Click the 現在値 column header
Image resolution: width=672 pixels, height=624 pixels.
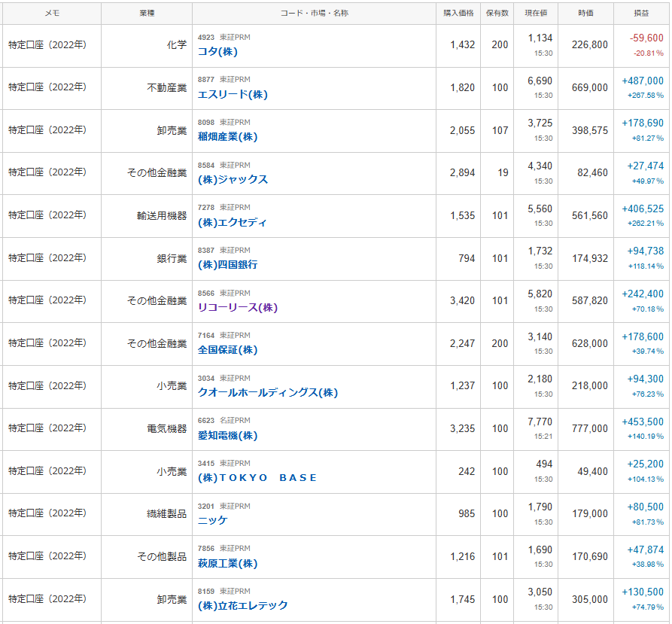coord(536,13)
